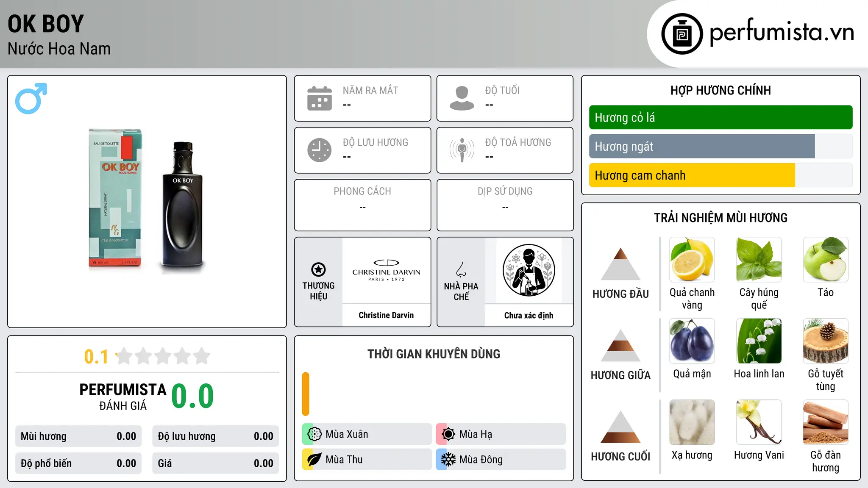The width and height of the screenshot is (868, 488).
Task: Click the green 0.0 Perfumista score
Action: click(x=192, y=396)
